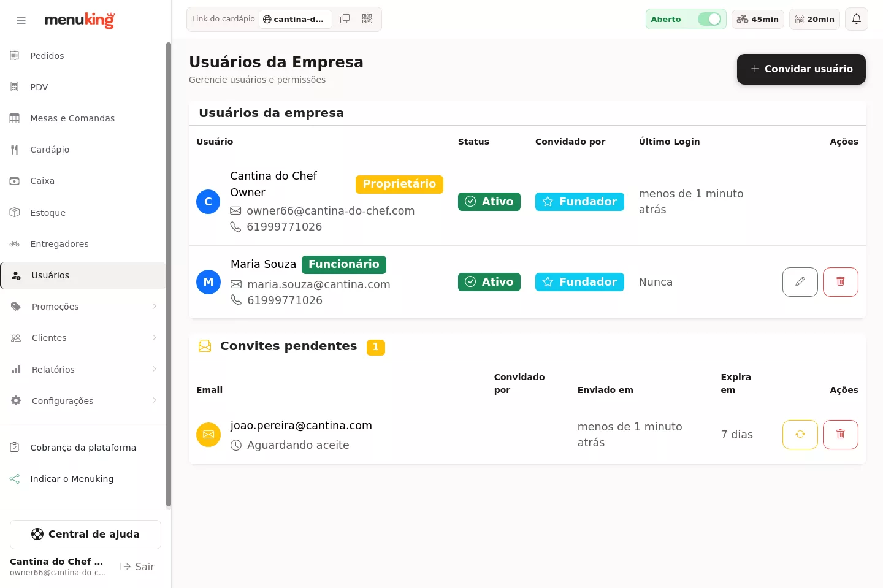
Task: Click the Ativo status in Maria Souza row
Action: [x=489, y=282]
